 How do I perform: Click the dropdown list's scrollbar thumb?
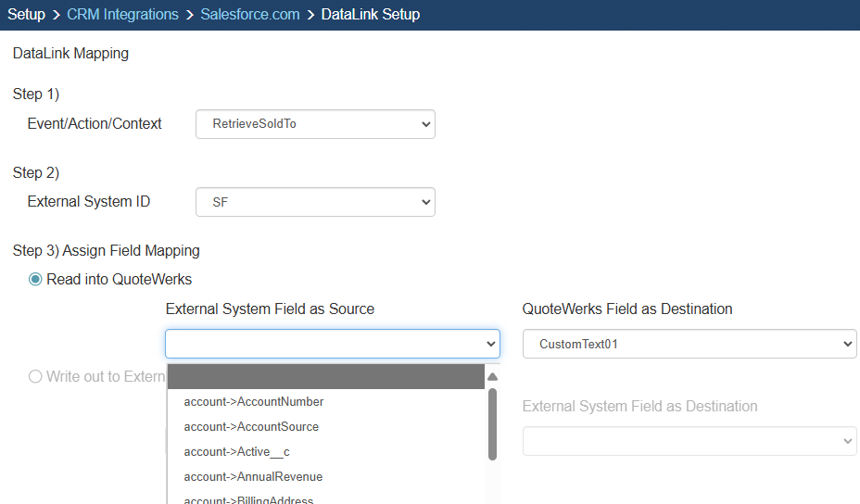coord(492,423)
